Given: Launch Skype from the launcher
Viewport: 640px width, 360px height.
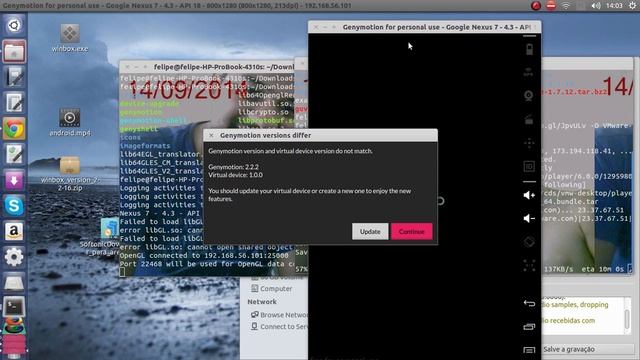Looking at the screenshot, I should pyautogui.click(x=14, y=206).
